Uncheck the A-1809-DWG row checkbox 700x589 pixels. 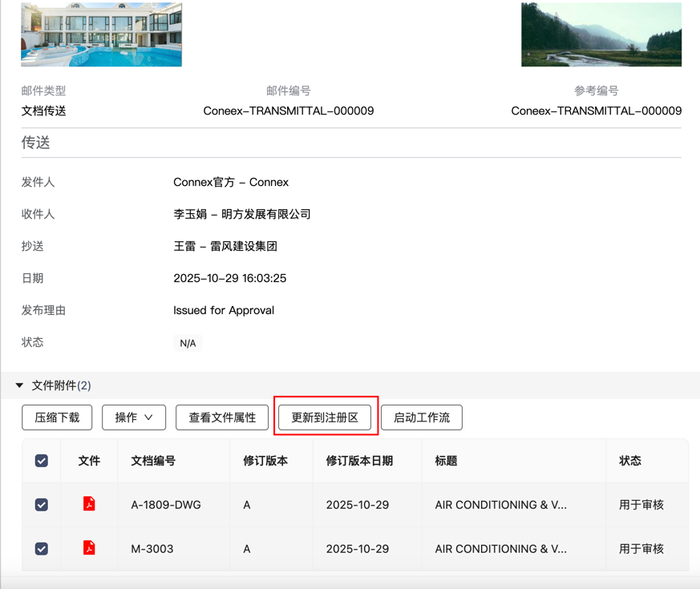coord(42,505)
